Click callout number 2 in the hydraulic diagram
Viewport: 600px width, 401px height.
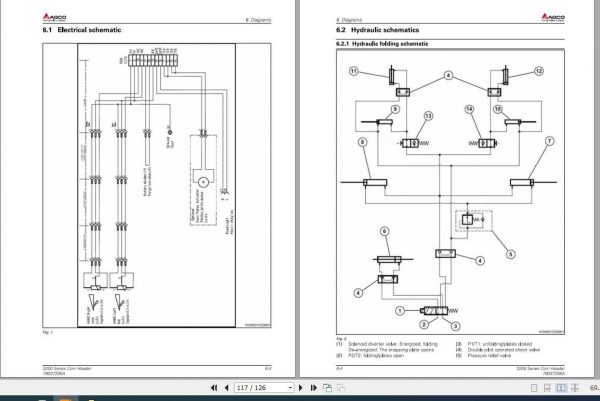[x=424, y=325]
